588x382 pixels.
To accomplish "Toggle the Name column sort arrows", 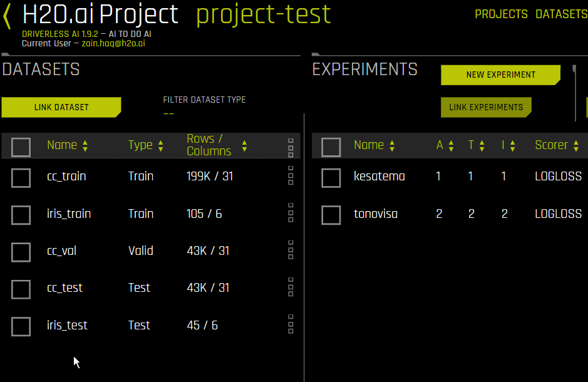I will [x=86, y=145].
